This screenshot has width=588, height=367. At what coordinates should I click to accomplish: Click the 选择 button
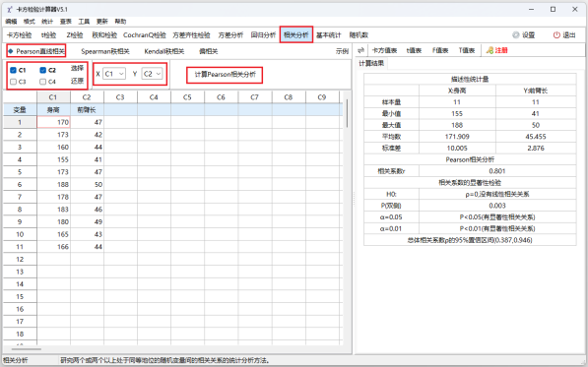[77, 68]
